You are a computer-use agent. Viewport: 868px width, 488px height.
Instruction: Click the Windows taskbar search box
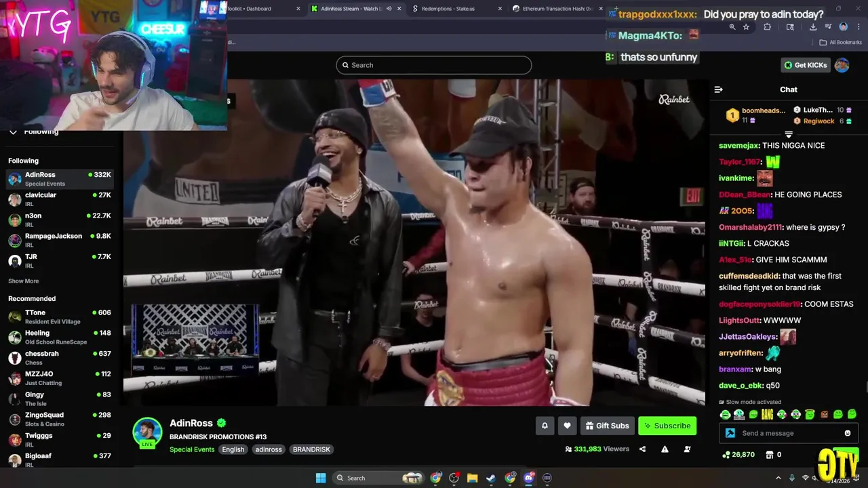click(x=380, y=478)
